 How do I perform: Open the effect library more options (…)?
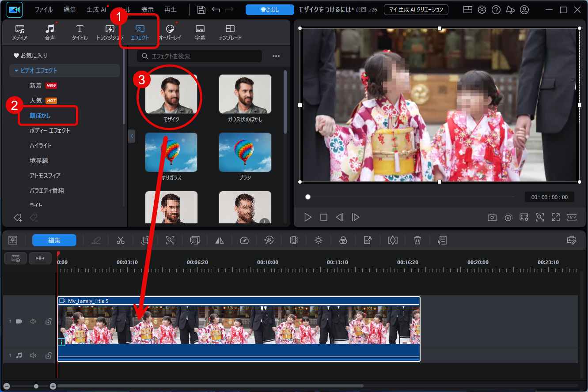point(276,56)
